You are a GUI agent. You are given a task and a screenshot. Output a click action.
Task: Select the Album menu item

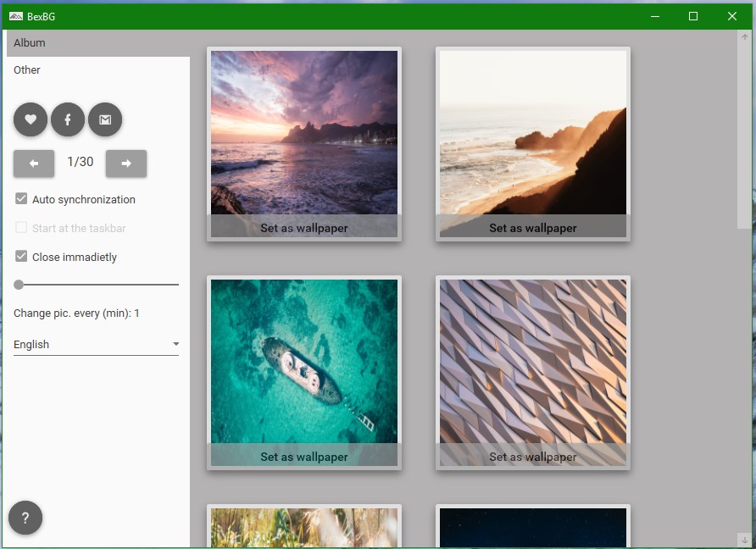click(x=97, y=43)
